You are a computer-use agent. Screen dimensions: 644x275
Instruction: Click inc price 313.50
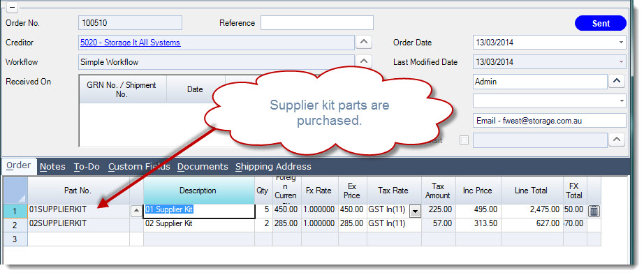[478, 225]
